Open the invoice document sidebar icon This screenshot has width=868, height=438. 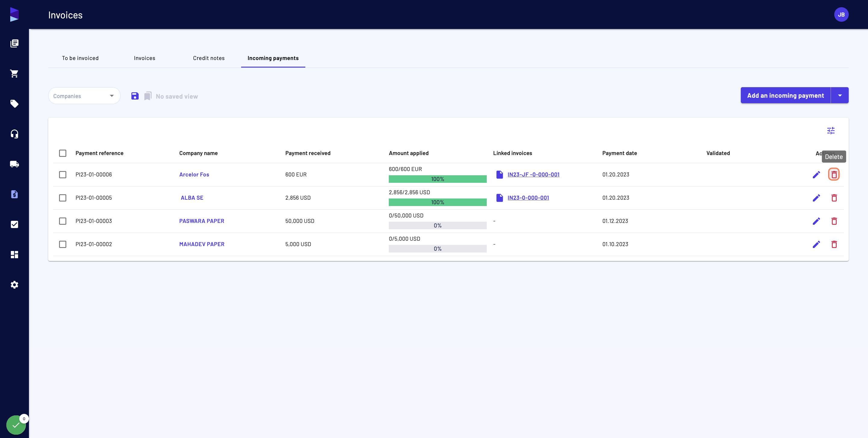click(x=14, y=194)
